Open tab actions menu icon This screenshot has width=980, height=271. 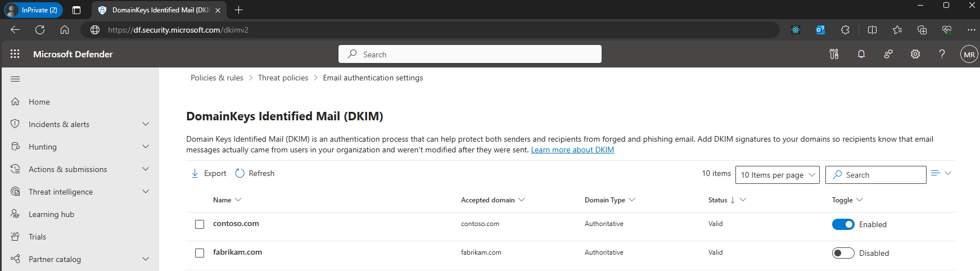(x=76, y=10)
